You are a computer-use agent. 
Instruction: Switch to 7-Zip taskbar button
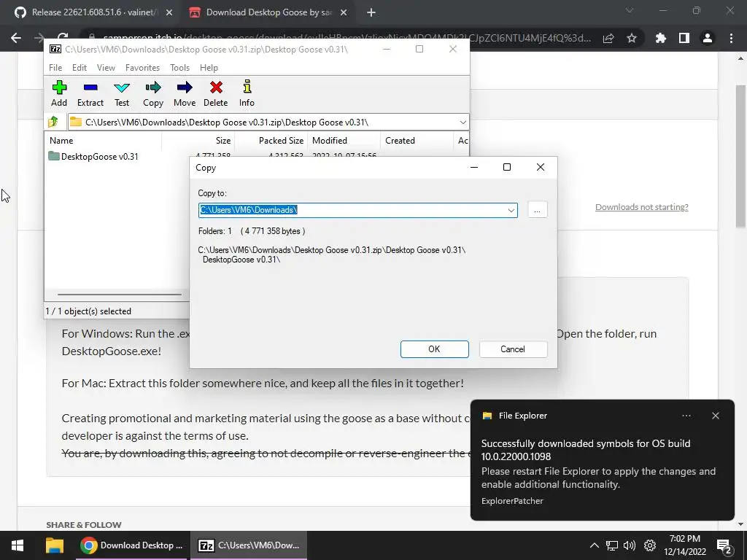click(x=249, y=545)
